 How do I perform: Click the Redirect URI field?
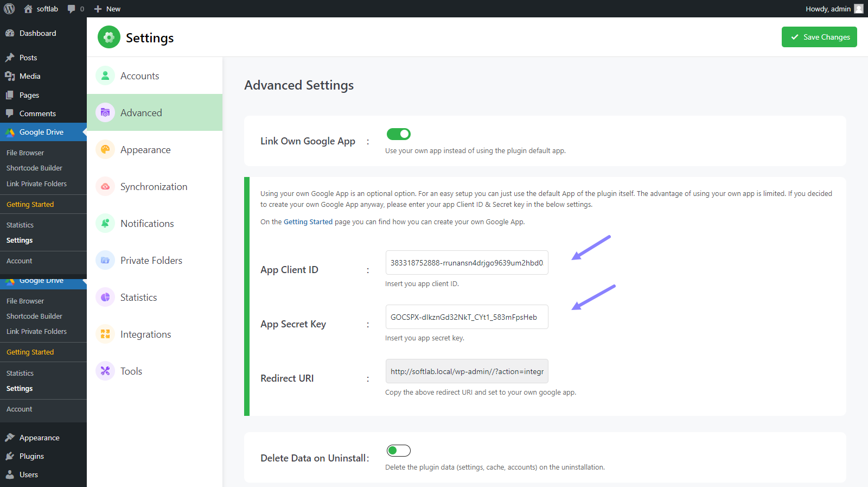(467, 371)
